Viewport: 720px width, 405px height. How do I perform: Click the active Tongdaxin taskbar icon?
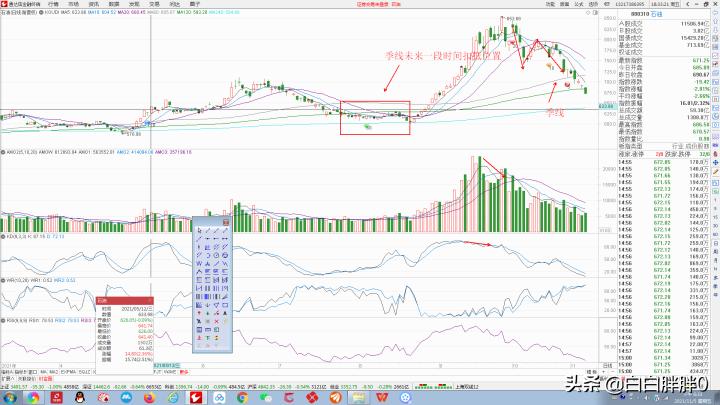click(x=196, y=398)
